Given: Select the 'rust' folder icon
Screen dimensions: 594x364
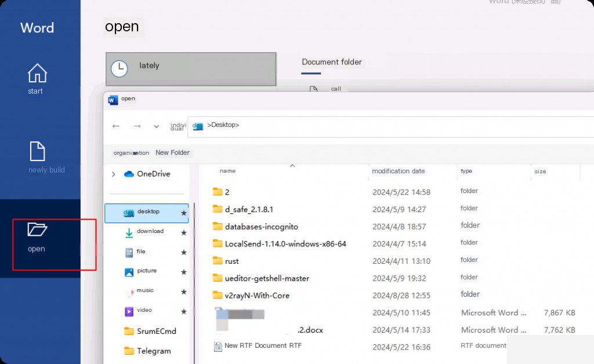Looking at the screenshot, I should pos(218,261).
